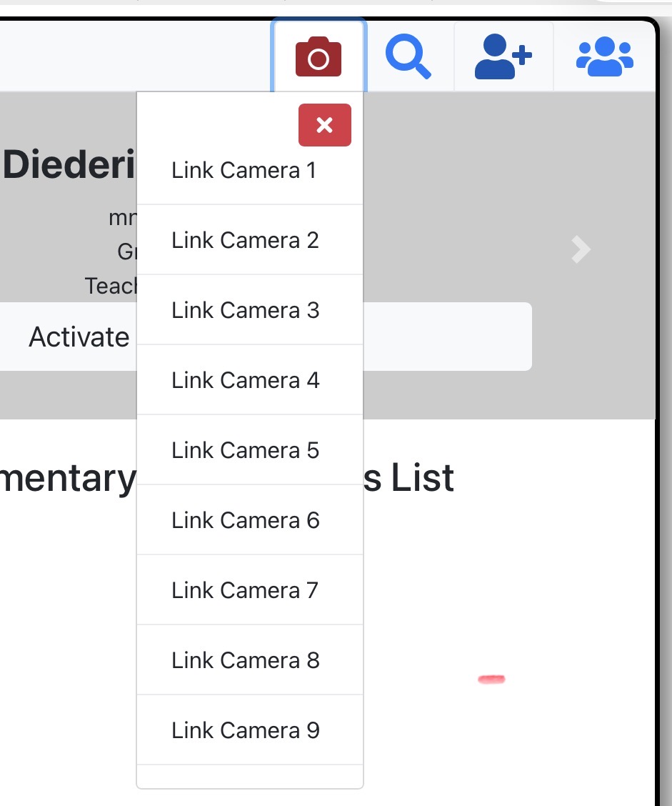Choose Link Camera 6
Screen dimensions: 672x806
(245, 521)
